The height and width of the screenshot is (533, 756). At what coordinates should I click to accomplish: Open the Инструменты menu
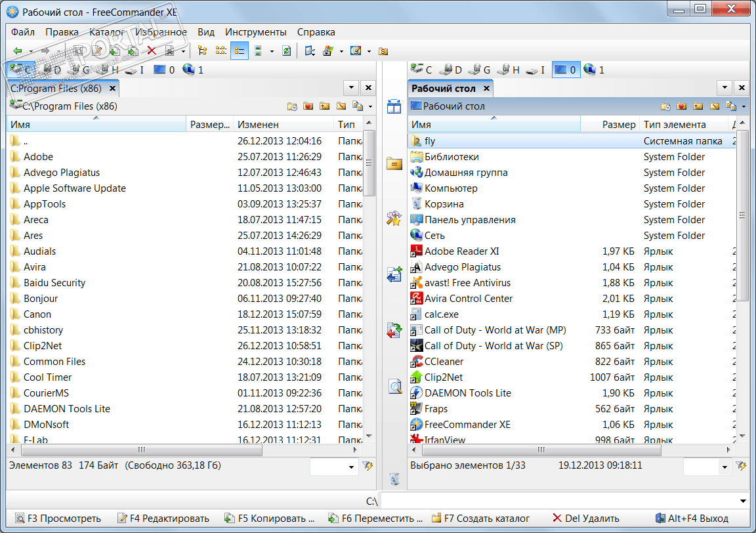click(x=255, y=32)
